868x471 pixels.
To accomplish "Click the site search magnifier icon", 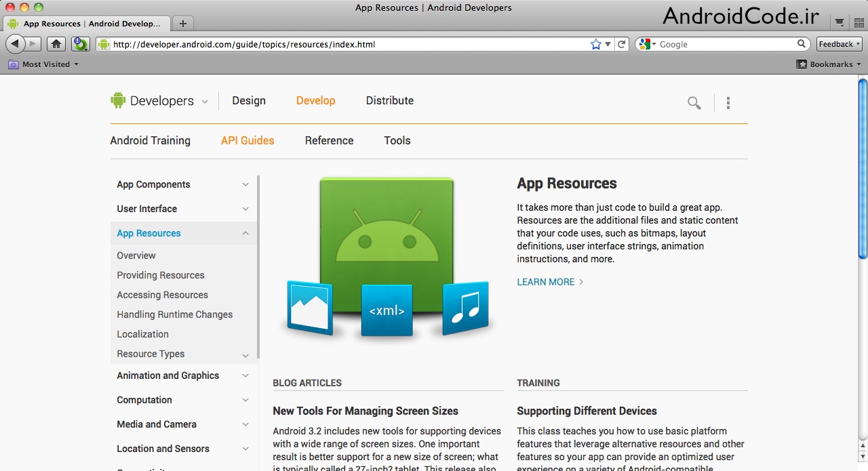I will [x=694, y=103].
